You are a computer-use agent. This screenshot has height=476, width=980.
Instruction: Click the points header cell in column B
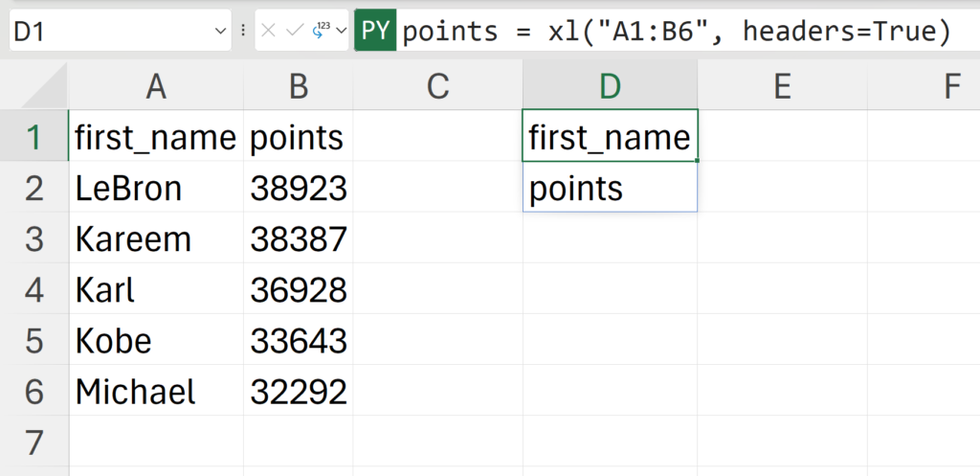pos(298,138)
